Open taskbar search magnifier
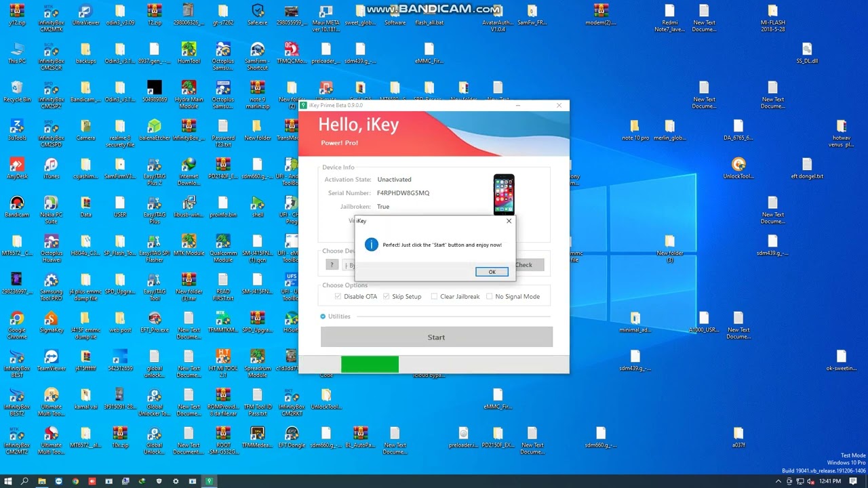Viewport: 868px width, 488px height. click(x=25, y=481)
